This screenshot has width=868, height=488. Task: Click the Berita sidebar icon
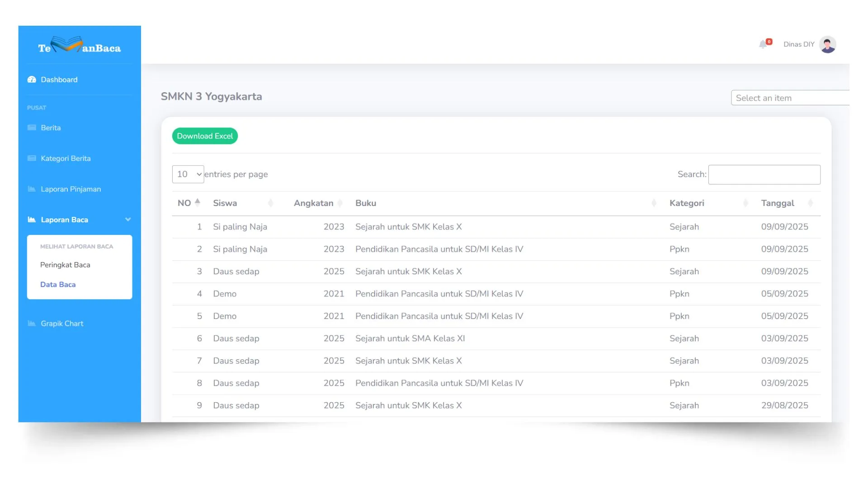(x=32, y=128)
